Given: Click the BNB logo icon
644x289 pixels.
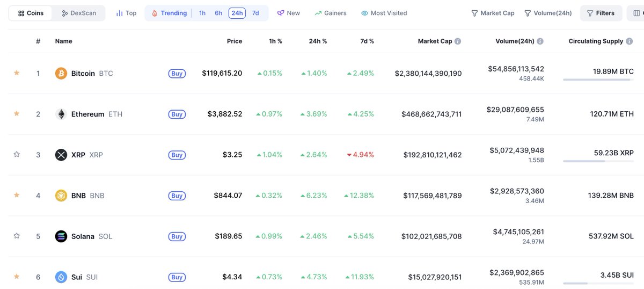Looking at the screenshot, I should (x=61, y=196).
